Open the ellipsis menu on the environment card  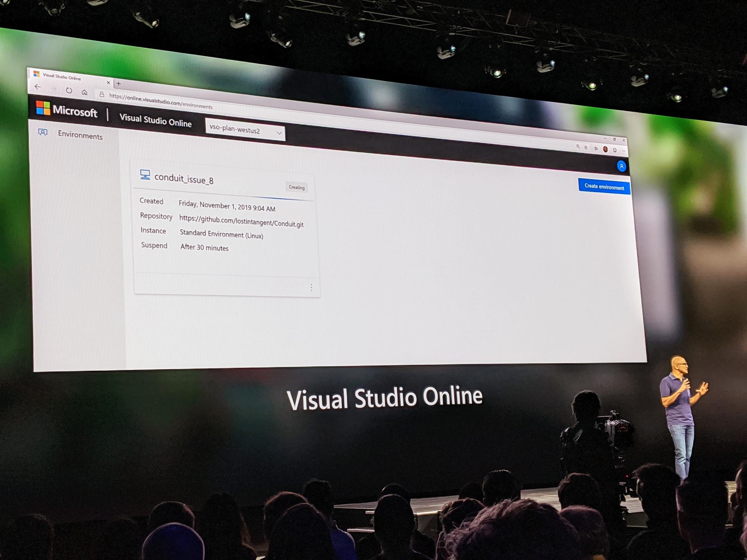pyautogui.click(x=311, y=287)
